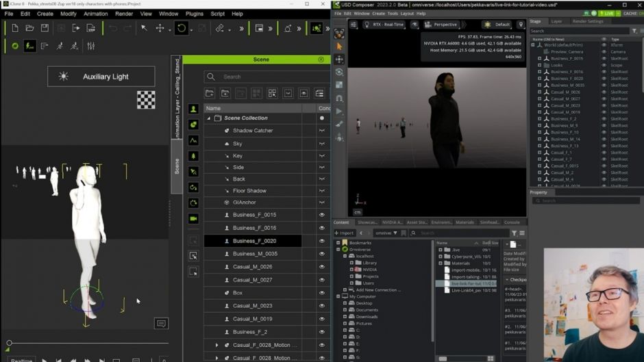Click the Realtime button in iClone playback bar
Screen dimensions: 644x362
click(21, 360)
